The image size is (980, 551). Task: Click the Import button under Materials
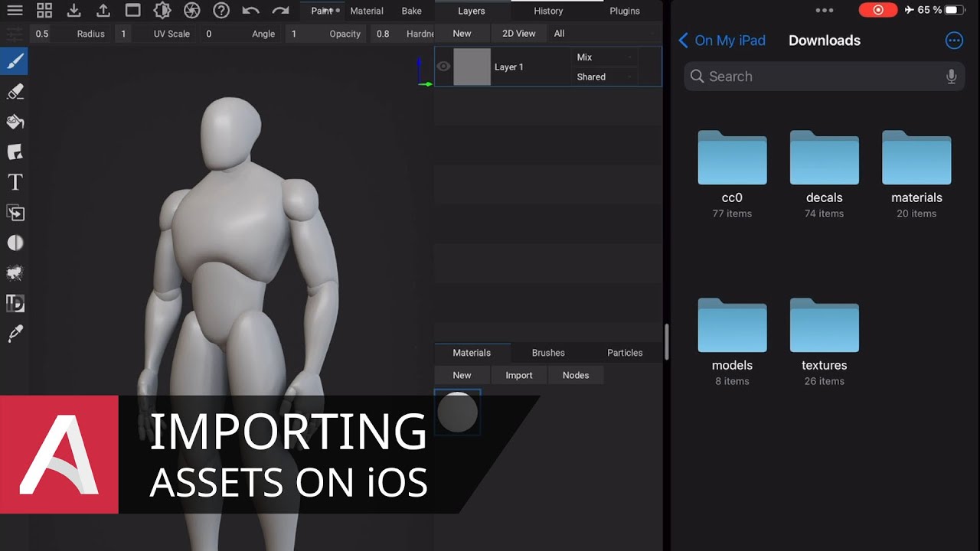click(x=518, y=375)
